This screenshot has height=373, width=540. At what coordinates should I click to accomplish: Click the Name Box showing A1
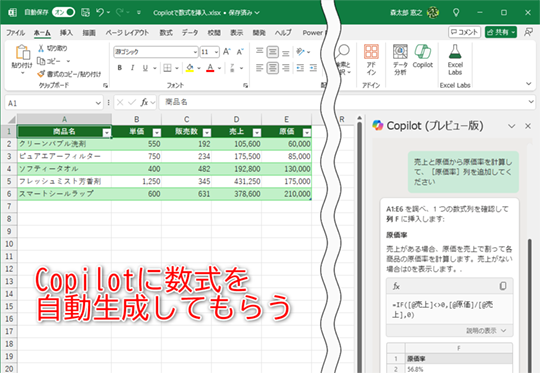(54, 103)
